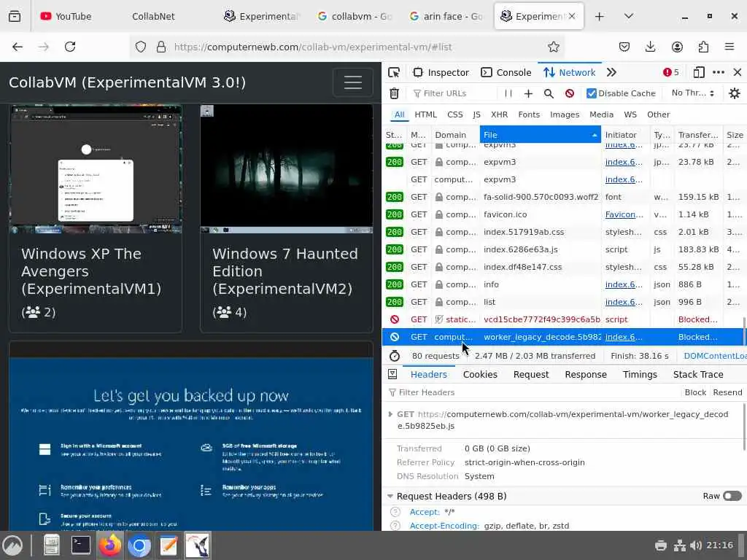Image resolution: width=747 pixels, height=560 pixels.
Task: Open volume control in system tray
Action: click(x=695, y=545)
